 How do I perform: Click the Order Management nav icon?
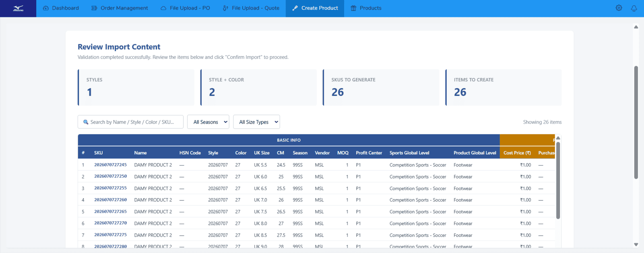94,8
